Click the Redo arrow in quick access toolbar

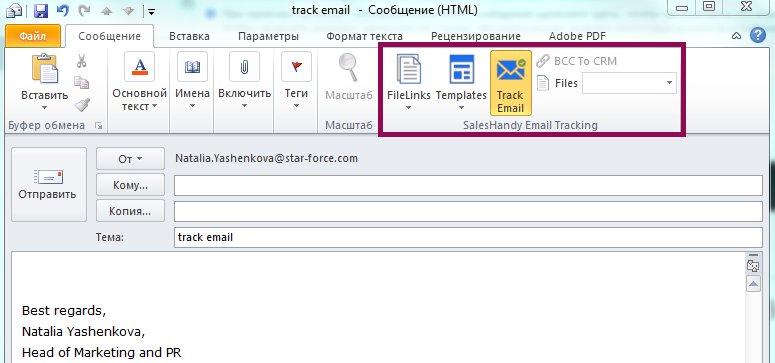[85, 10]
